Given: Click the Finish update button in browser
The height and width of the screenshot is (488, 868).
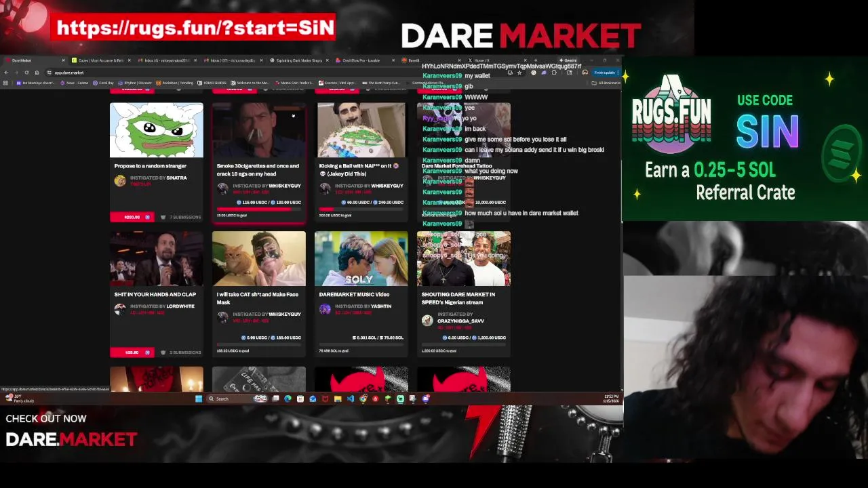Looking at the screenshot, I should 605,73.
